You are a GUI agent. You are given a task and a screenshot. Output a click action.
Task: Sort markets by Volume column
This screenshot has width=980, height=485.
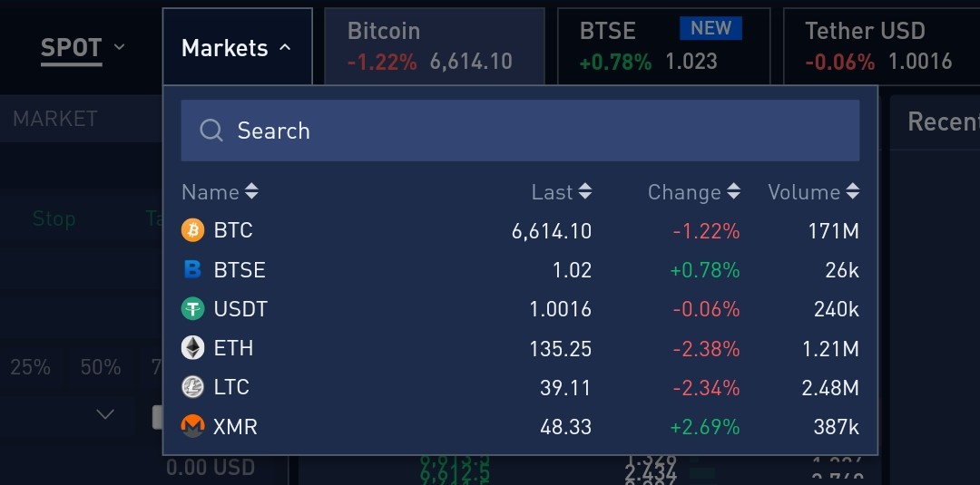coord(852,192)
